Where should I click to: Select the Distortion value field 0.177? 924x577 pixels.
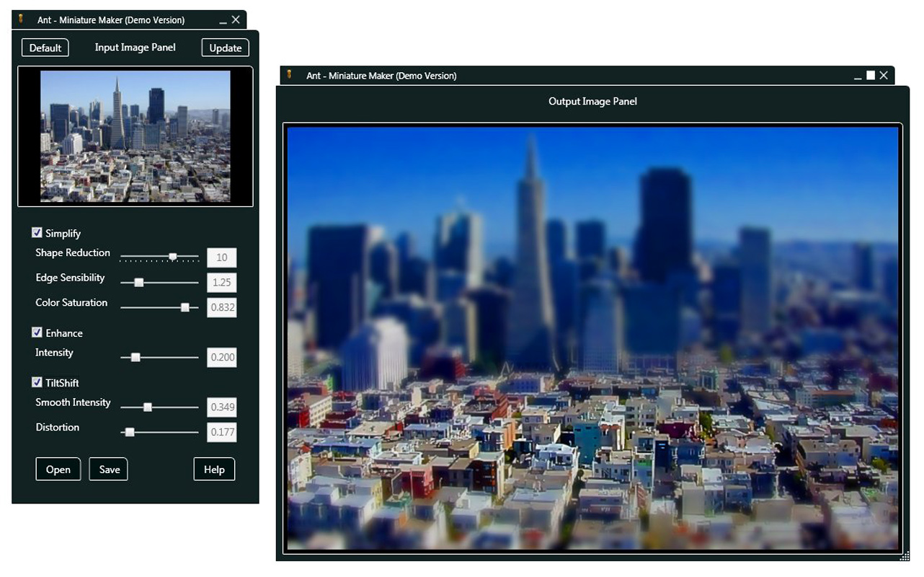point(222,432)
